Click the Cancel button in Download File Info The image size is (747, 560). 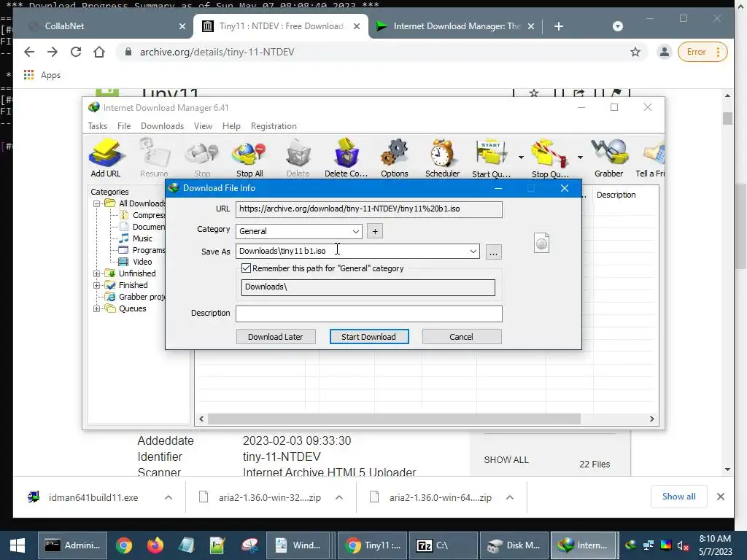pyautogui.click(x=461, y=337)
